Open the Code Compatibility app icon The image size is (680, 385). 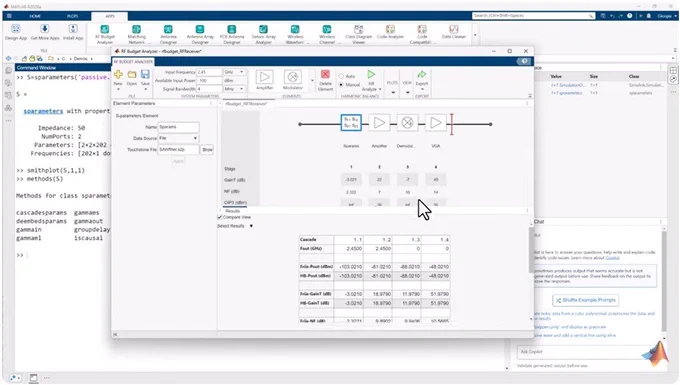click(422, 29)
